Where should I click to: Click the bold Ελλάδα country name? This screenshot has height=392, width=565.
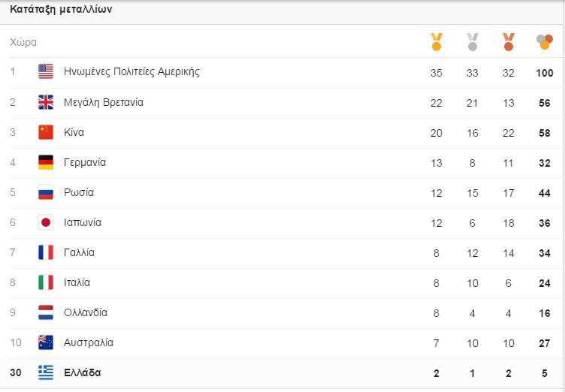pyautogui.click(x=83, y=372)
